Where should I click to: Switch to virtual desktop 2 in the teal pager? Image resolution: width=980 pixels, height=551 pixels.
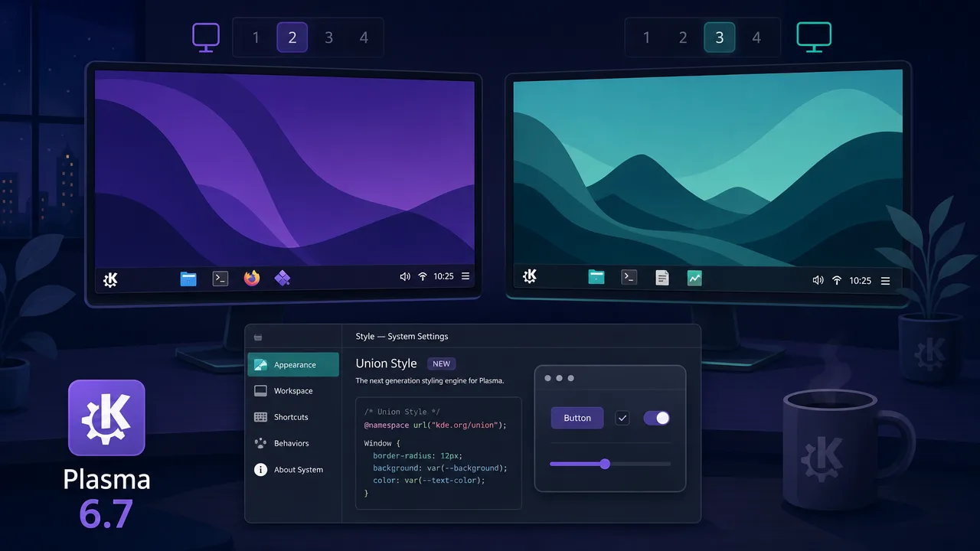point(683,37)
